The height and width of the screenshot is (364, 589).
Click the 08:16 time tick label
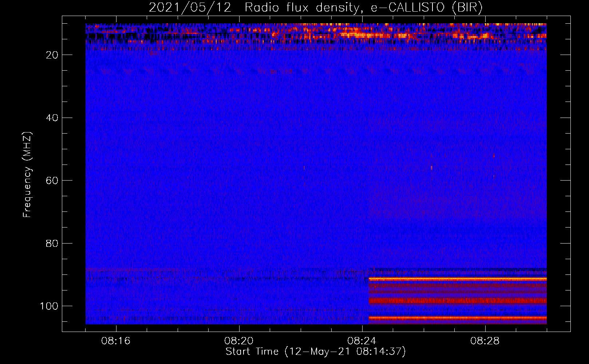tap(116, 341)
